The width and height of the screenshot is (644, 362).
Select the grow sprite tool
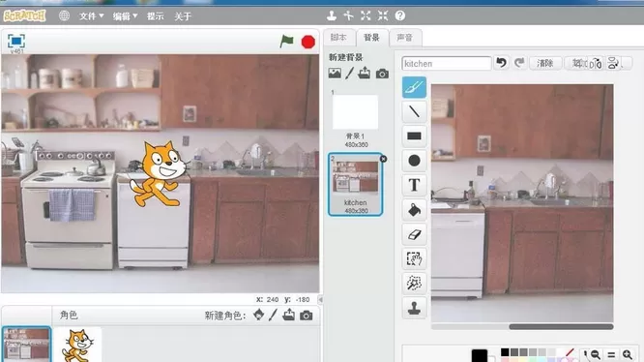(x=366, y=15)
